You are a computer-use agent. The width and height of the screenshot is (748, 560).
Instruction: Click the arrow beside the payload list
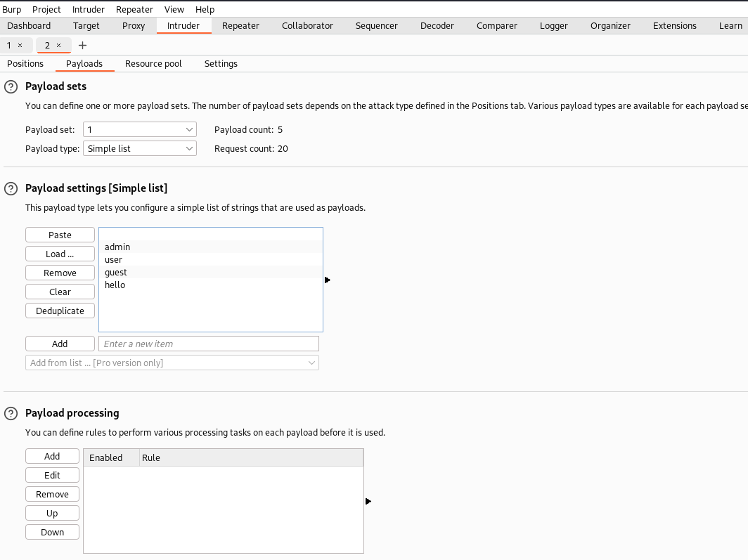[328, 280]
